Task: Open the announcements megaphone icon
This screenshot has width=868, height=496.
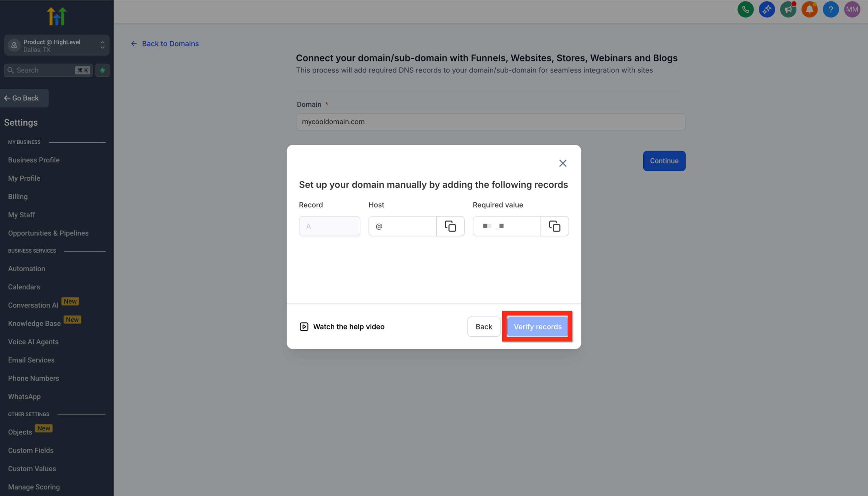Action: point(788,9)
